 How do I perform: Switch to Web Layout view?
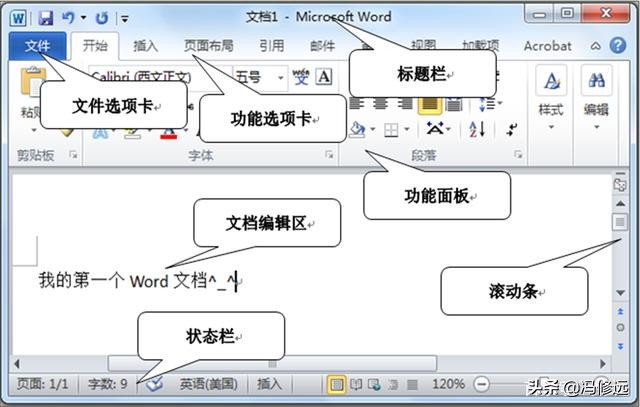point(374,384)
